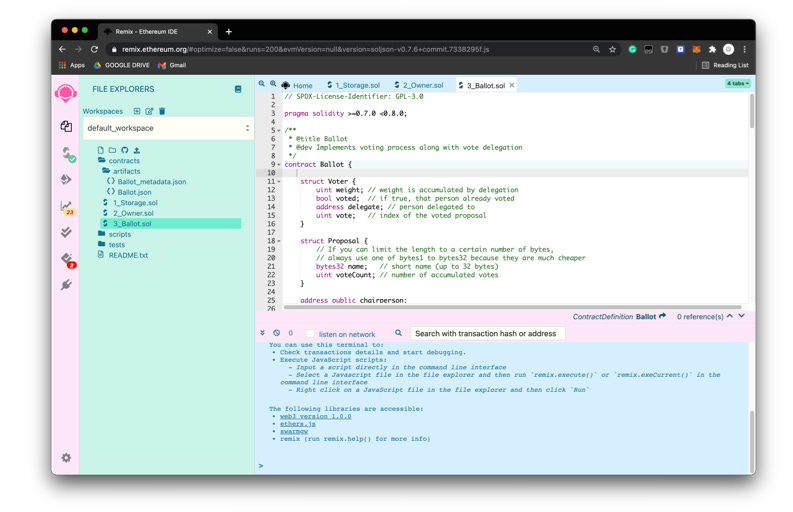Image resolution: width=793 pixels, height=512 pixels.
Task: Click the upload file icon
Action: point(137,150)
